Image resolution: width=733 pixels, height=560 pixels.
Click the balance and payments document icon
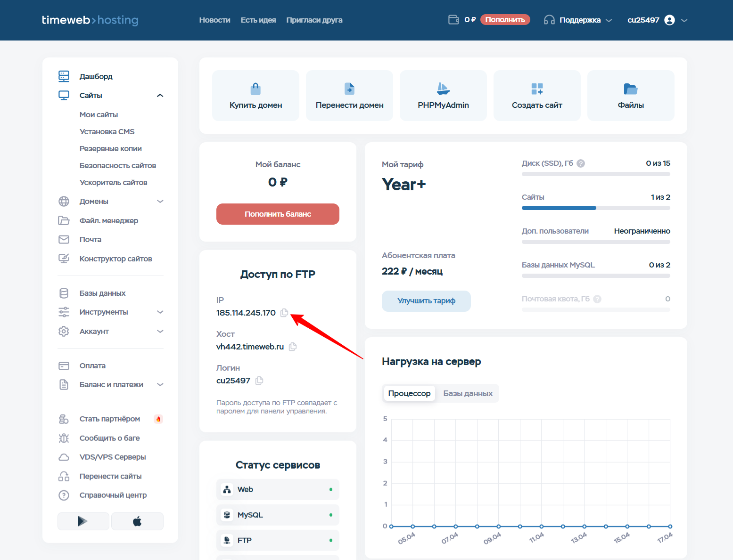(x=64, y=385)
